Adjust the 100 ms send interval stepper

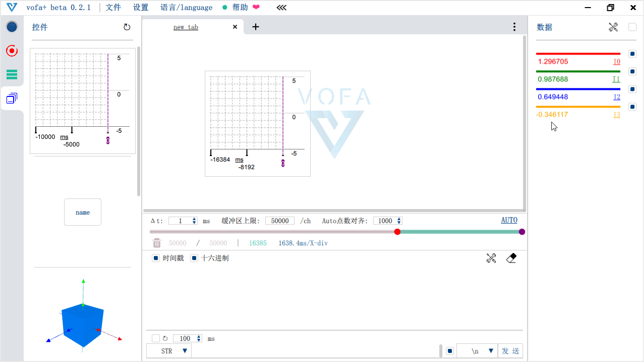(x=199, y=338)
